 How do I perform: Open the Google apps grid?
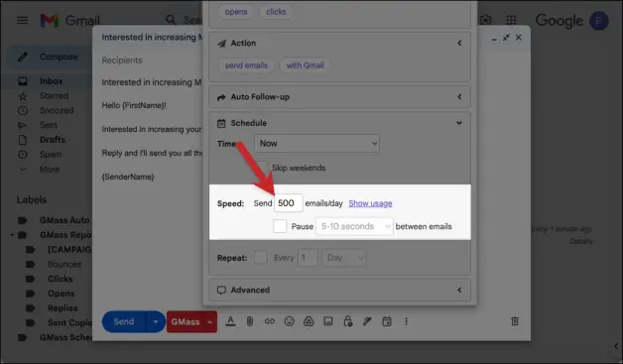coord(511,20)
